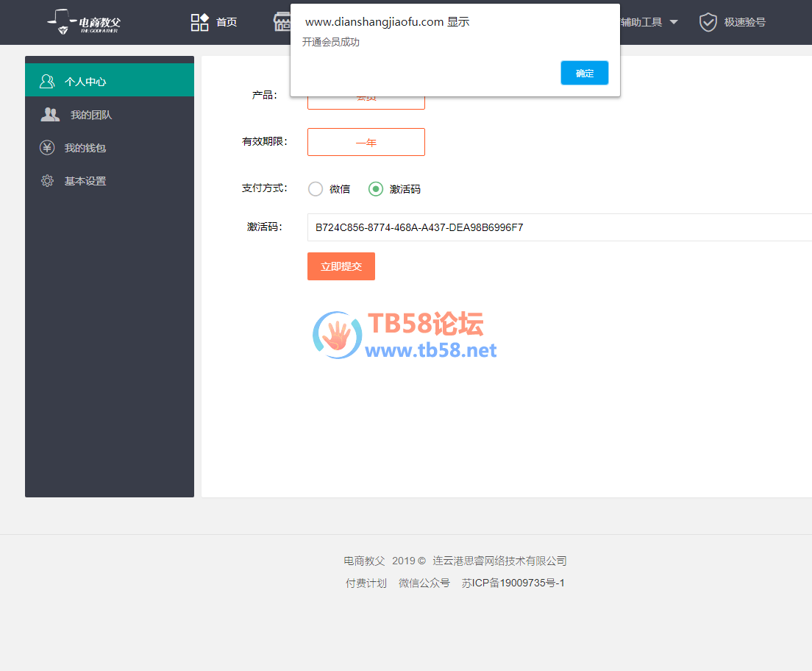This screenshot has width=812, height=671.
Task: Focus the 激活码 activation code input field
Action: [x=559, y=227]
